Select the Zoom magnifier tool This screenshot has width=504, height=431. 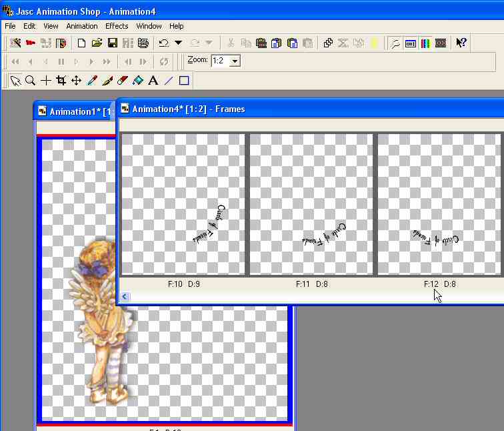[30, 81]
